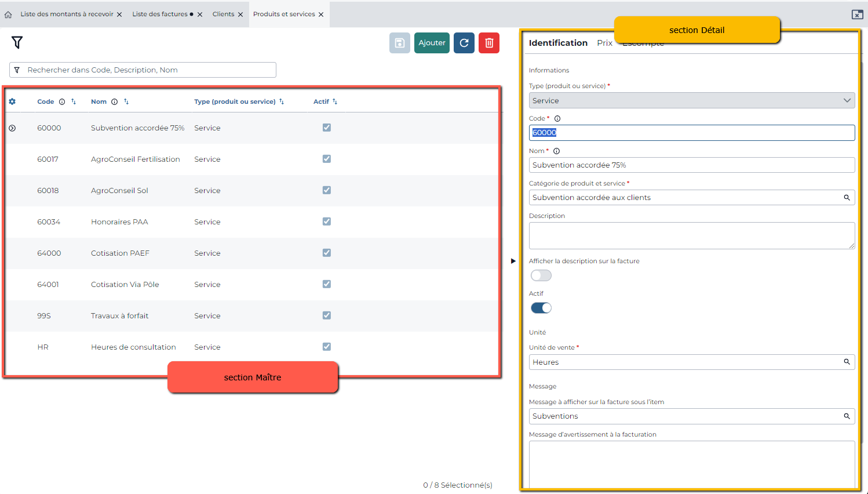
Task: Turn off the Actif switch in the detail panel
Action: tap(541, 308)
